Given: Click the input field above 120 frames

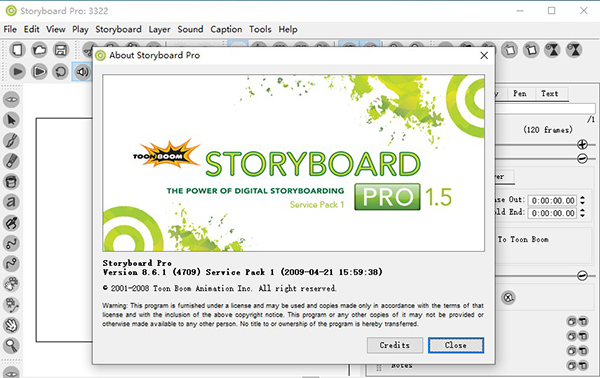Looking at the screenshot, I should click(545, 108).
